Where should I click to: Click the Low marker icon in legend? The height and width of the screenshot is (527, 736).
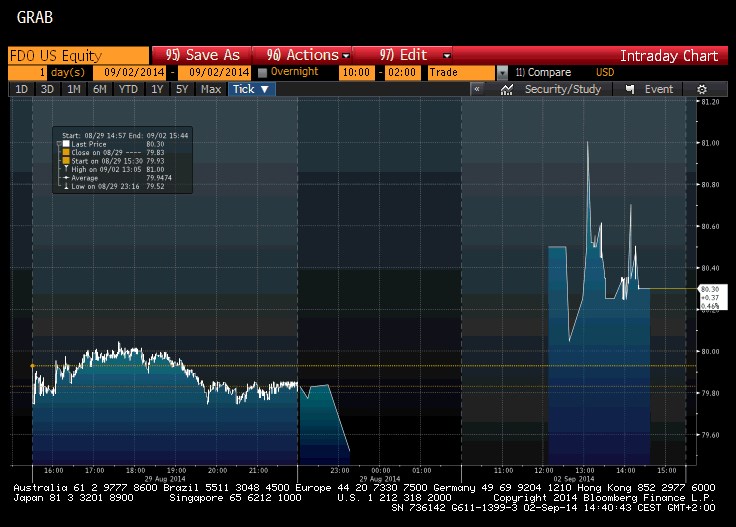point(66,187)
